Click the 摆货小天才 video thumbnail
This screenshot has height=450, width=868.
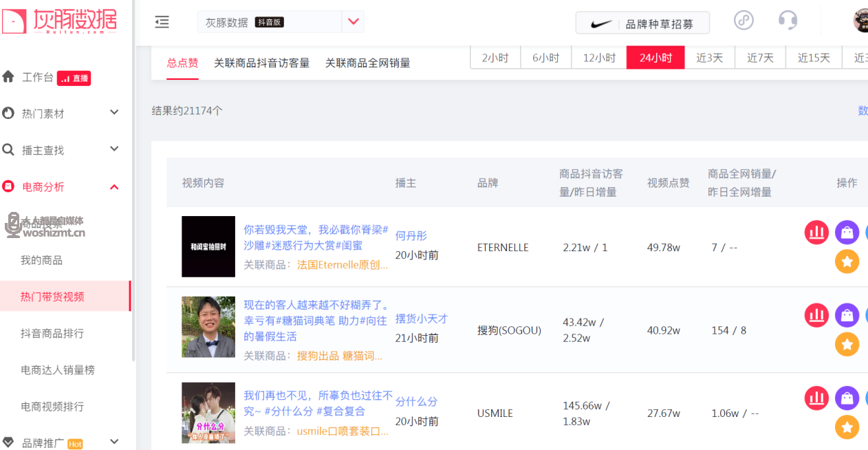click(208, 327)
